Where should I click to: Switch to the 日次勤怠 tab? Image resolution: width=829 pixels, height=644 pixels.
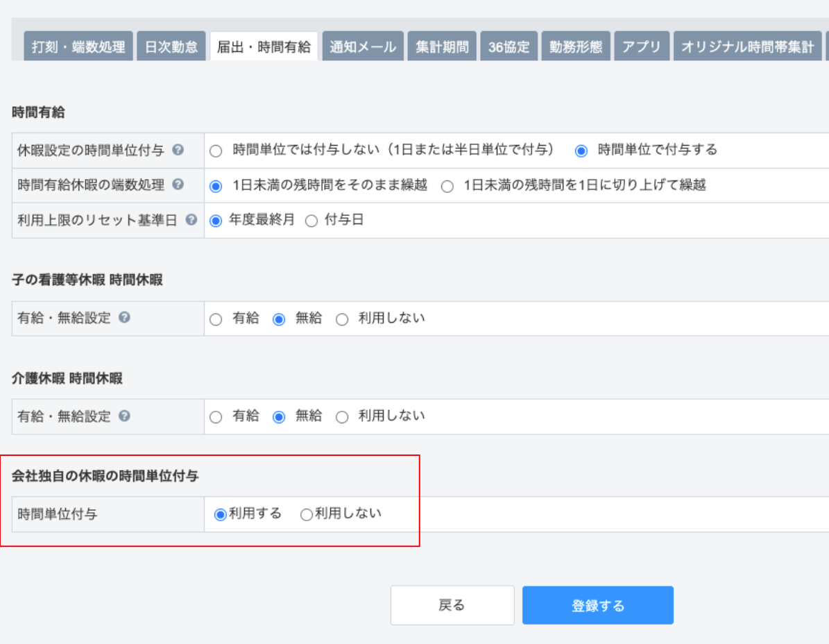click(x=171, y=47)
